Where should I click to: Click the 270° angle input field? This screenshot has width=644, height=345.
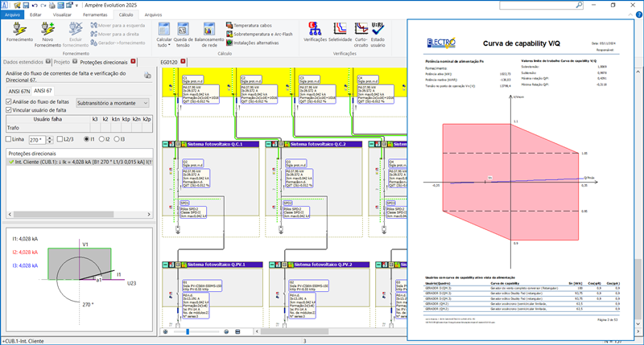[x=38, y=140]
